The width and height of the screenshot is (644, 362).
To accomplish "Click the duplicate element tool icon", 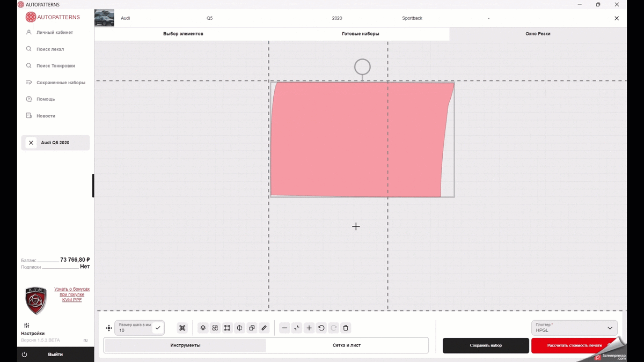I will point(252,328).
